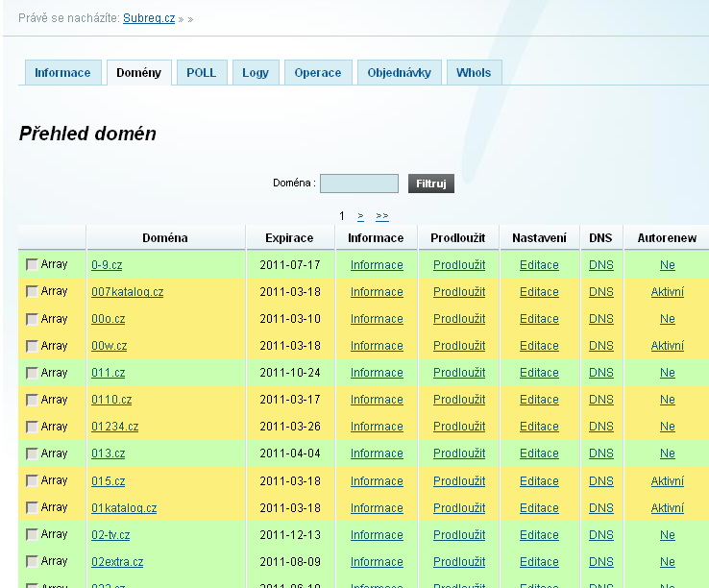Switch to the Informace tab
709x588 pixels.
coord(62,73)
